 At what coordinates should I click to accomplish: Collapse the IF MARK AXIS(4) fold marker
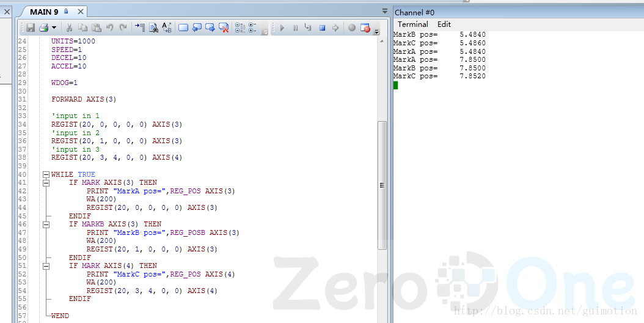pos(46,266)
